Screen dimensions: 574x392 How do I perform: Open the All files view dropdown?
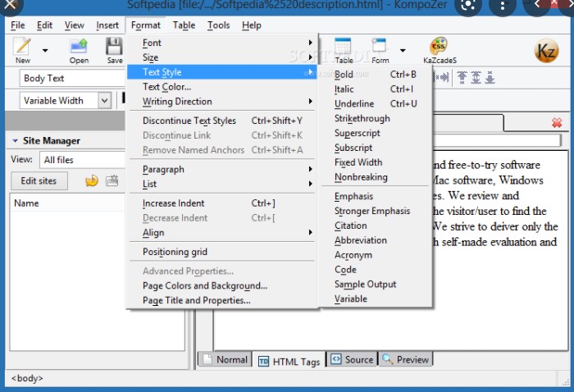[82, 160]
